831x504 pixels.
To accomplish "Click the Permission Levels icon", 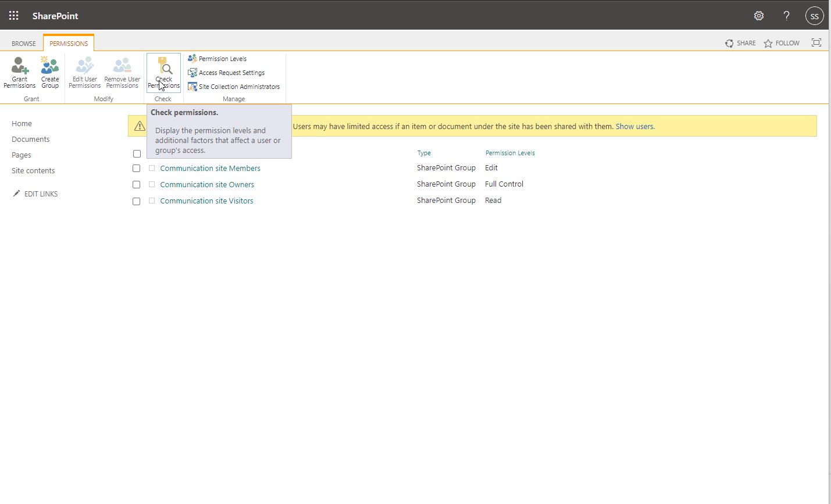I will click(x=192, y=58).
